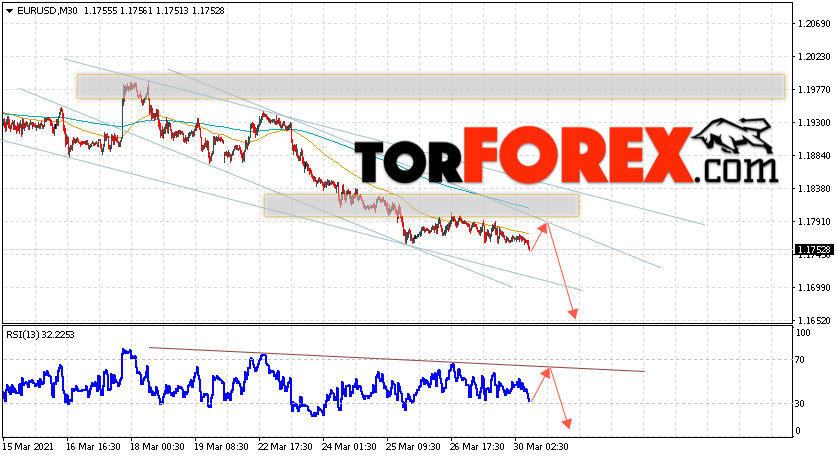Click the red downward forecast arrowhead on price chart

point(573,313)
